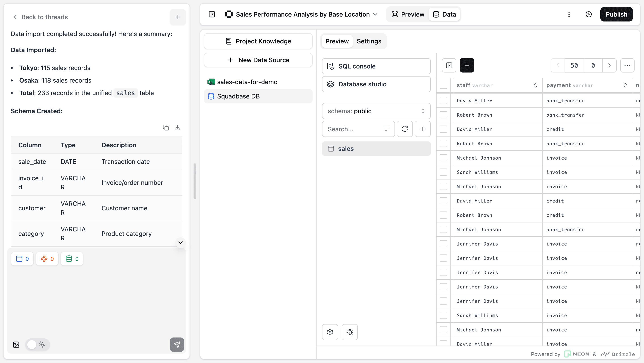The image size is (644, 363).
Task: Click the version history clock icon
Action: pos(589,14)
